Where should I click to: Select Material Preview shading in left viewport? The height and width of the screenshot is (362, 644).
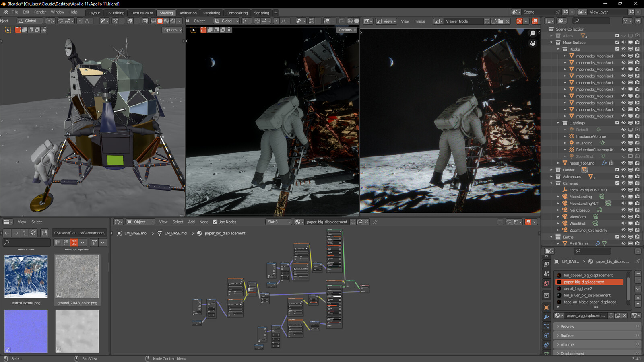(166, 21)
